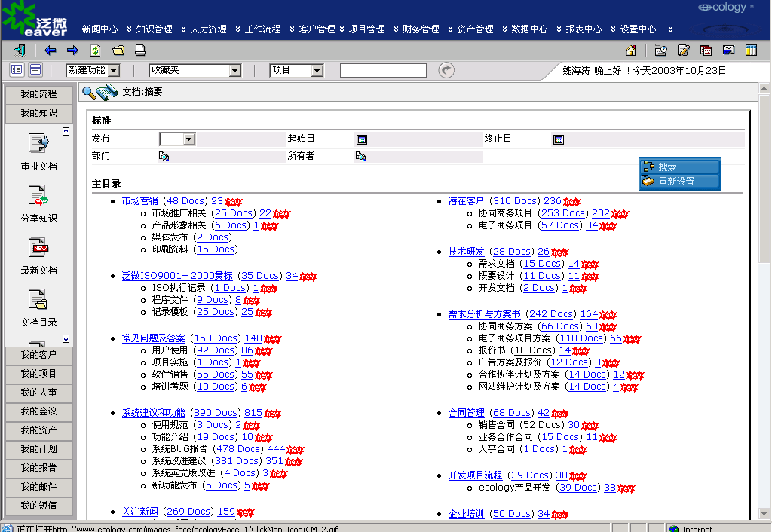
Task: Click the 搜索 button
Action: (680, 167)
